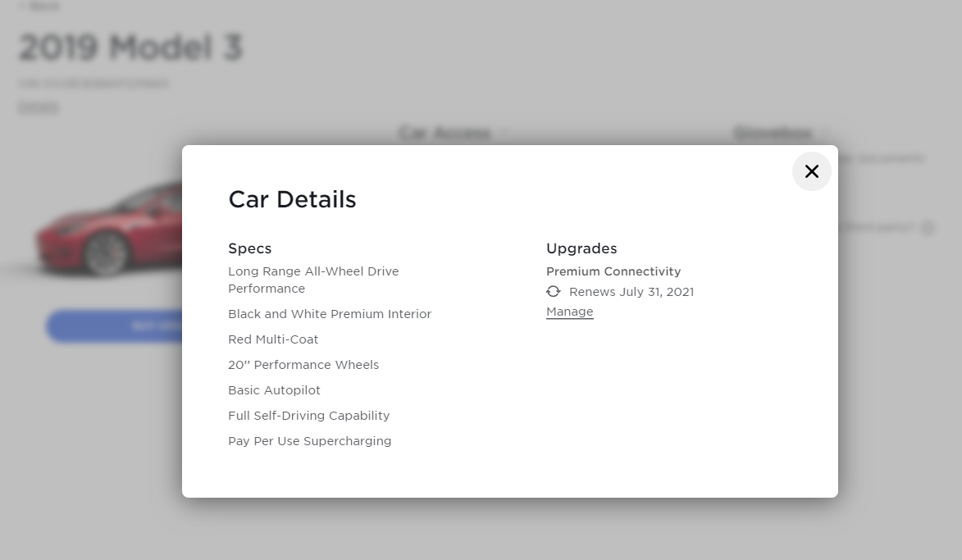Click the Details link below the VIN

[39, 107]
